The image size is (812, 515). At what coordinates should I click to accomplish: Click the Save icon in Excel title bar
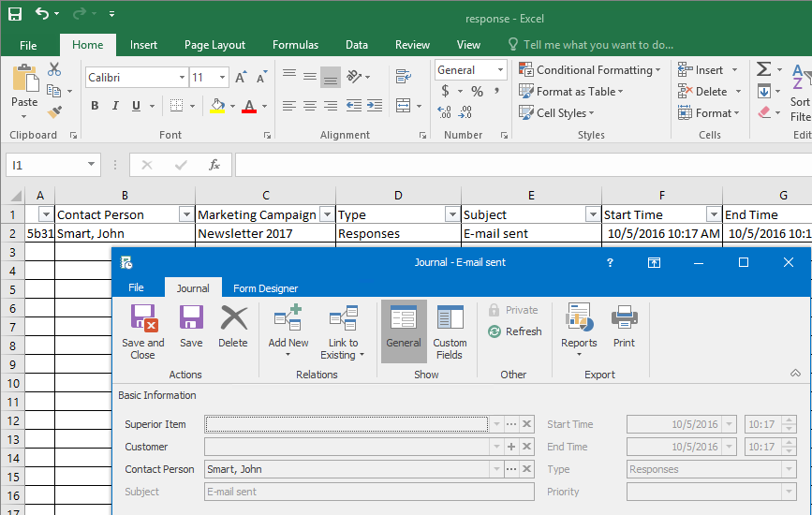coord(15,13)
